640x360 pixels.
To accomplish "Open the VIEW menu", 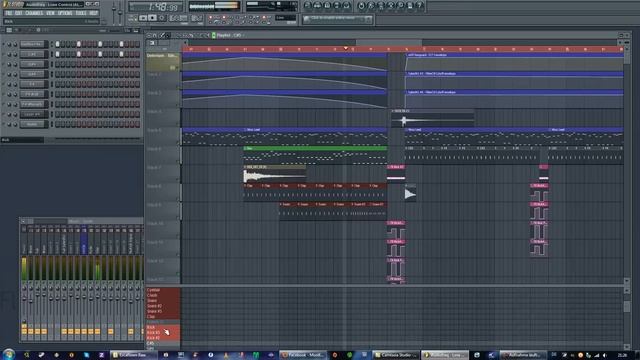I will point(50,13).
